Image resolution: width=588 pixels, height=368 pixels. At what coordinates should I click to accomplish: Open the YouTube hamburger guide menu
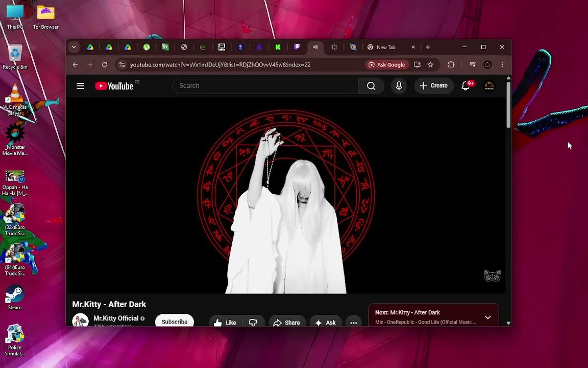point(80,86)
